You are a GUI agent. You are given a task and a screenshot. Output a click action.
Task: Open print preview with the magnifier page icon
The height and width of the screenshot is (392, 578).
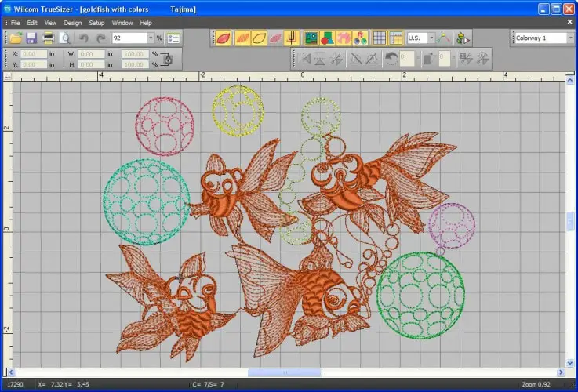tap(64, 38)
